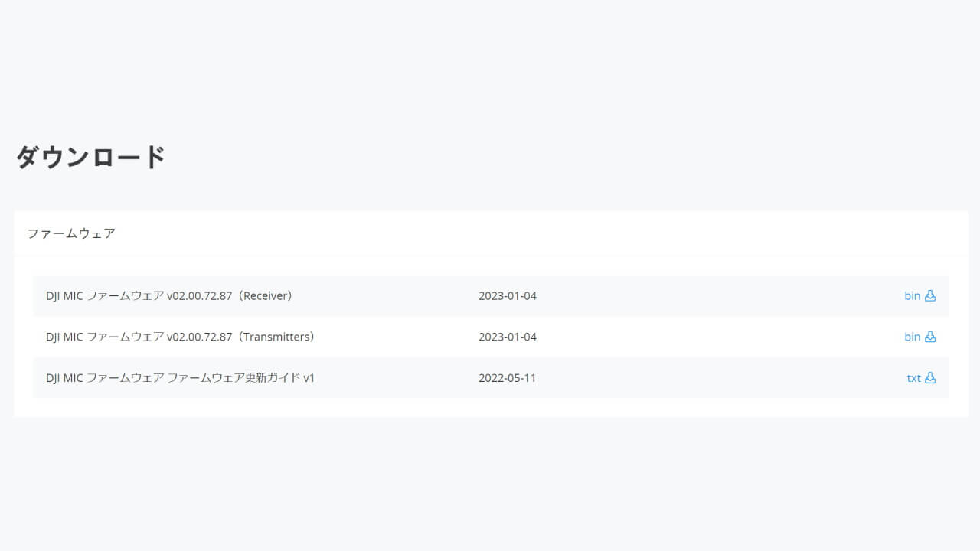Viewport: 980px width, 551px height.
Task: Click the download icon for Receiver firmware
Action: [930, 295]
